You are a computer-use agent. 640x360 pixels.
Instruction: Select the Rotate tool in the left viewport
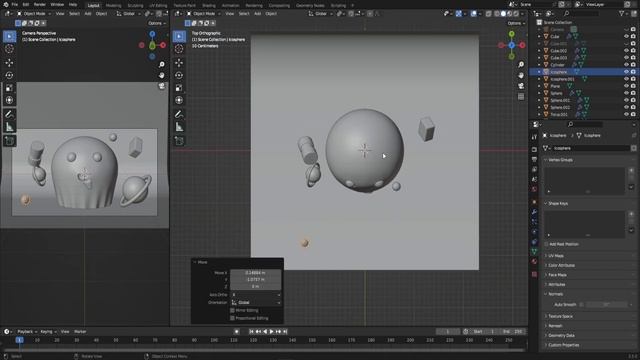9,75
